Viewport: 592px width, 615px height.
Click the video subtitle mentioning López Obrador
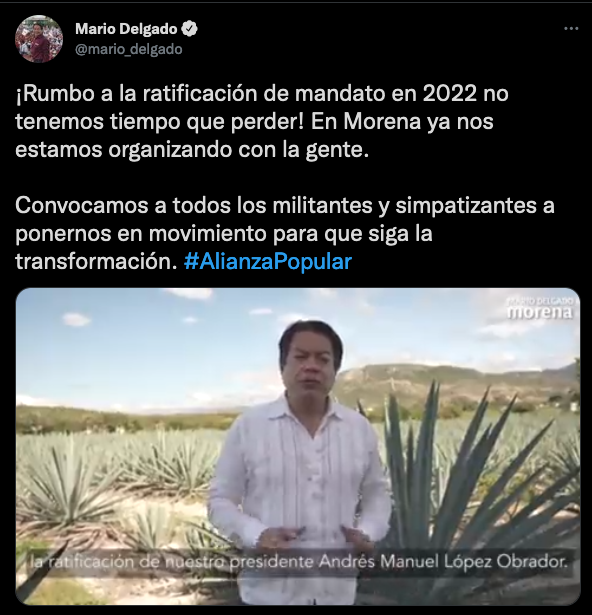(x=299, y=562)
